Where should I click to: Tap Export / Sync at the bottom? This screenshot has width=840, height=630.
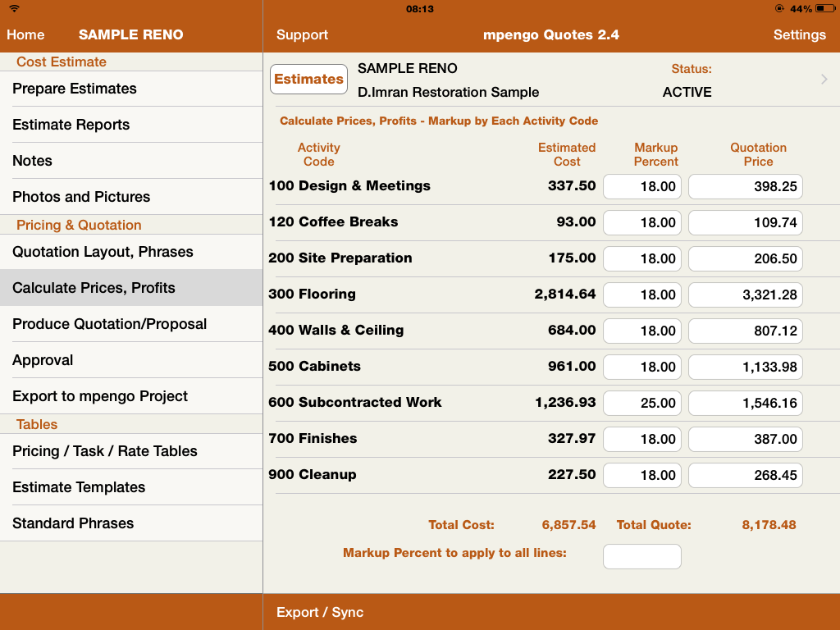(x=320, y=612)
